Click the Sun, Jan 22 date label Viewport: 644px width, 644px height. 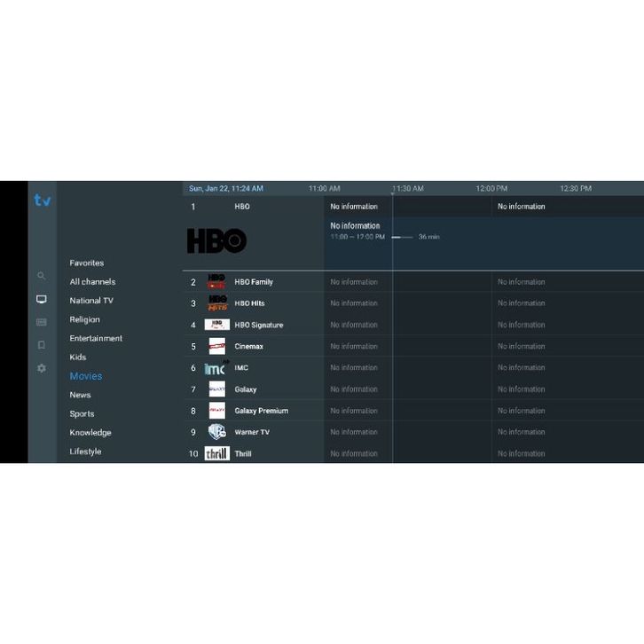pyautogui.click(x=226, y=189)
